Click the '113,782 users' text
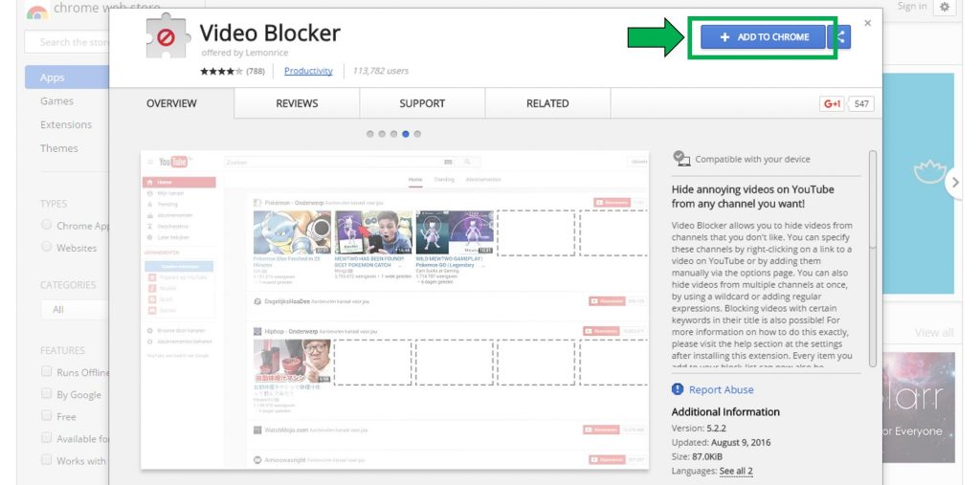980x485 pixels. (381, 71)
